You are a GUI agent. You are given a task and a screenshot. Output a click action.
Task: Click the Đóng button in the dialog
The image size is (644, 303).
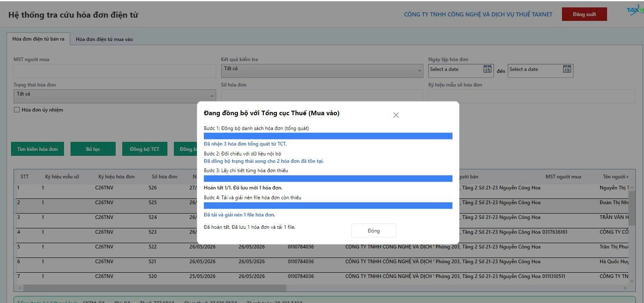[374, 231]
